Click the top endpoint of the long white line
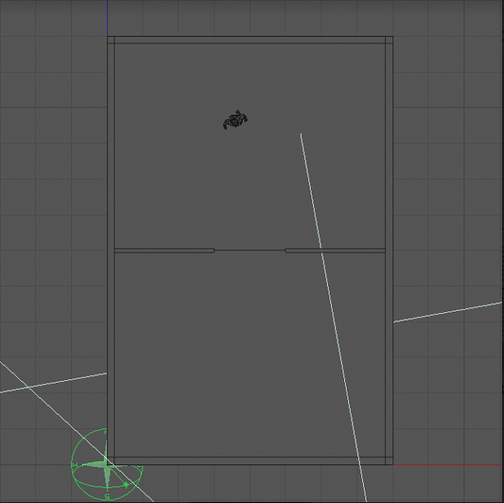The image size is (504, 503). 301,134
